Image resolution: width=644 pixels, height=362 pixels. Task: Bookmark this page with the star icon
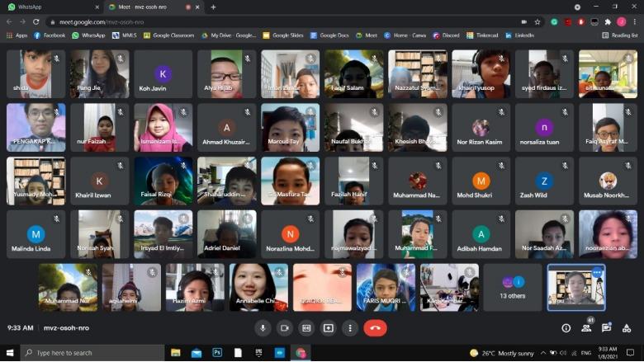tap(537, 21)
